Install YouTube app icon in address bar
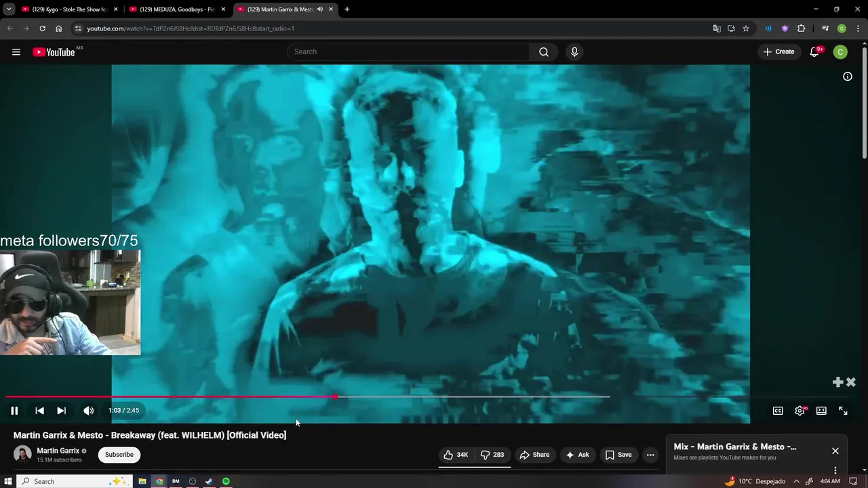Image resolution: width=868 pixels, height=488 pixels. pos(731,28)
